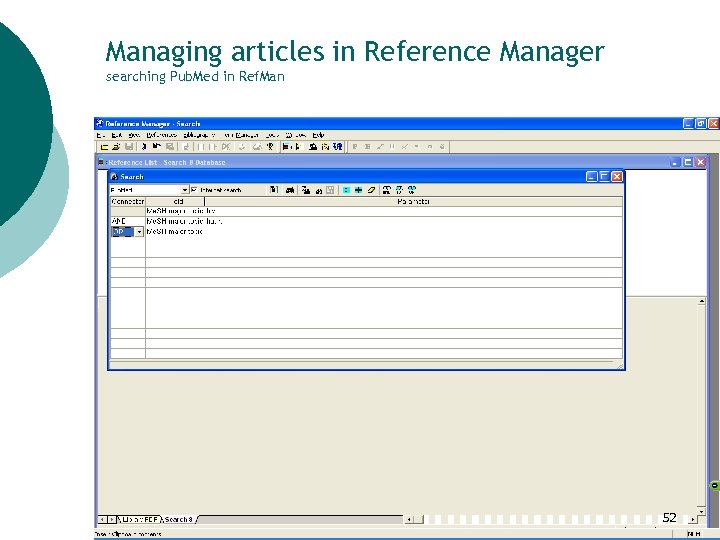Select MeSH major topic field in OR row
Image resolution: width=720 pixels, height=540 pixels.
click(x=174, y=232)
